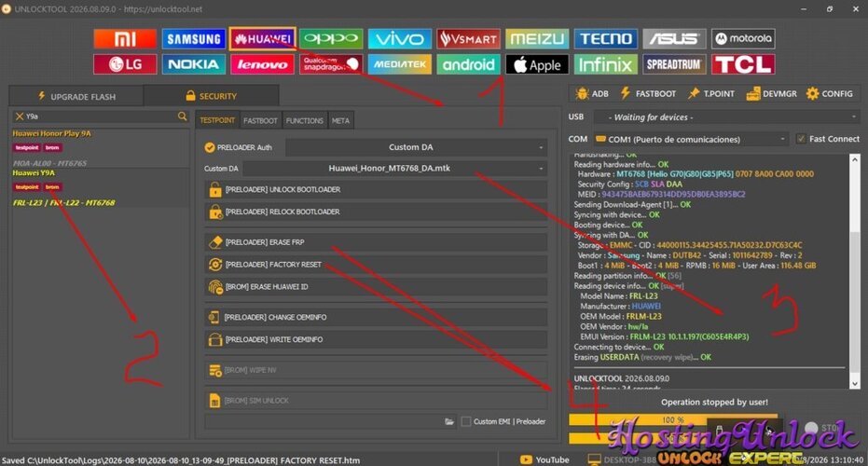Toggle the PRELOADER Auth checkbox
Screen dimensions: 868x466
coord(209,147)
